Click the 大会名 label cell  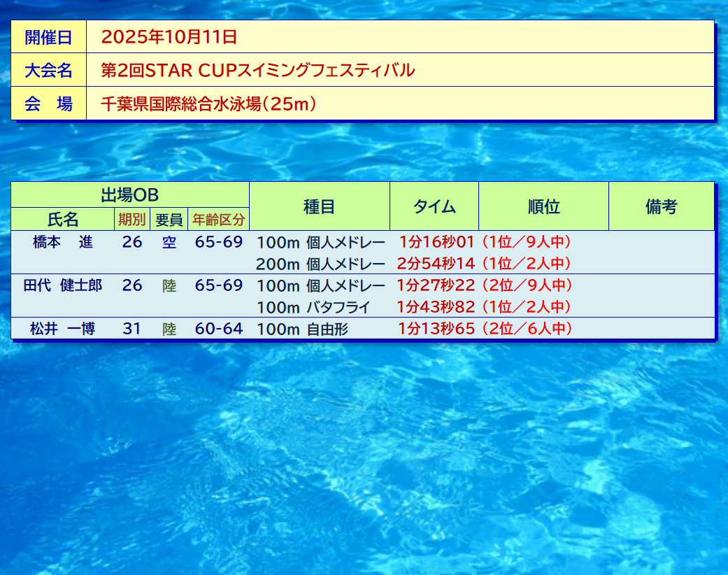click(x=48, y=70)
